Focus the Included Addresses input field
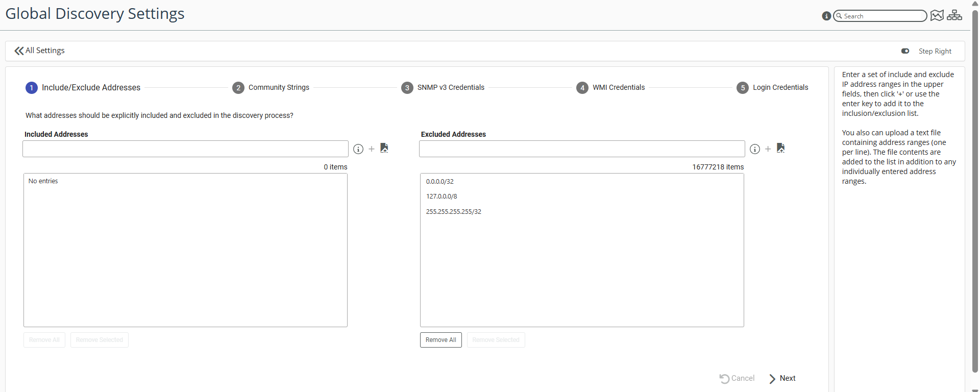980x392 pixels. click(x=185, y=149)
